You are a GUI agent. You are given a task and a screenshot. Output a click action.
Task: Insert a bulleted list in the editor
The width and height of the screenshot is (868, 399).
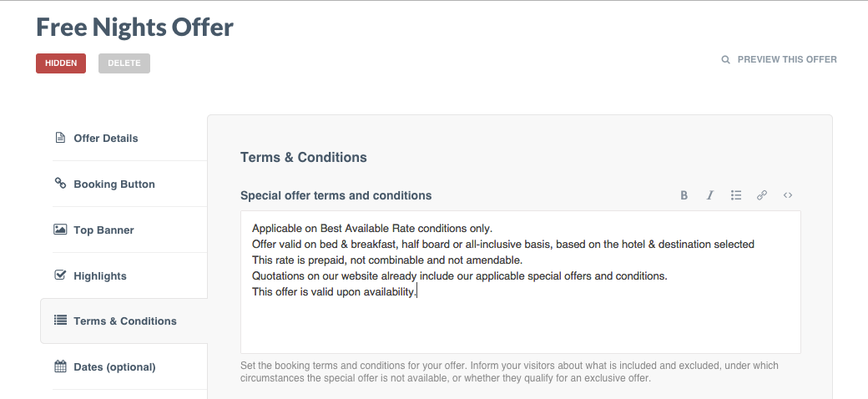point(736,195)
